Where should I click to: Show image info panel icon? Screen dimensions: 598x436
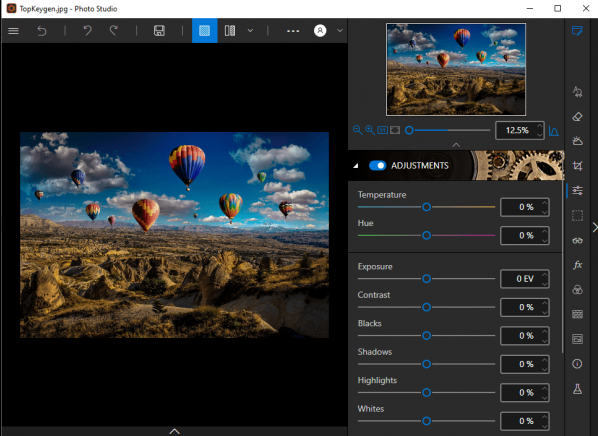click(577, 364)
